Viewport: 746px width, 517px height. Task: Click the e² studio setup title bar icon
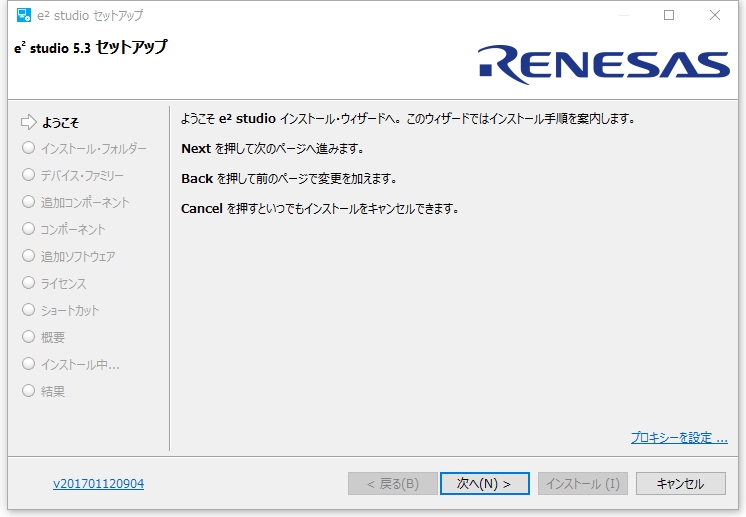point(24,15)
